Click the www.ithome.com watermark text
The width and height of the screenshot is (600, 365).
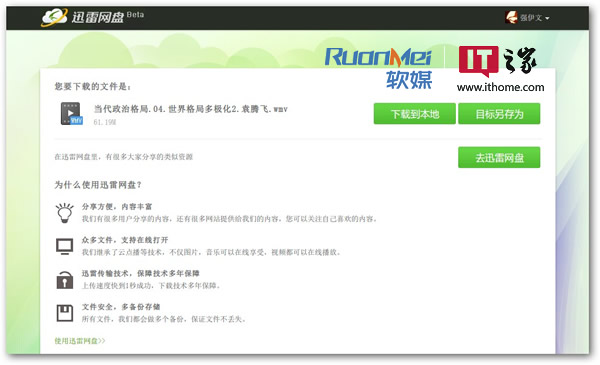(501, 87)
